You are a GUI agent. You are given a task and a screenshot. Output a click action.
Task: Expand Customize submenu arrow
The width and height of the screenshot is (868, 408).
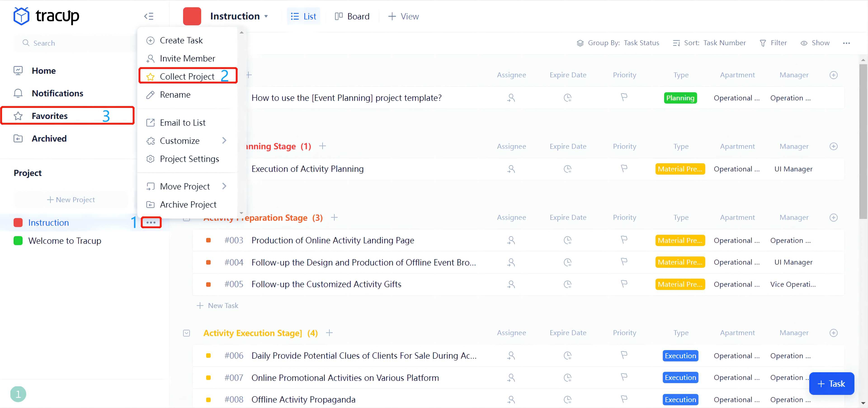(x=224, y=141)
